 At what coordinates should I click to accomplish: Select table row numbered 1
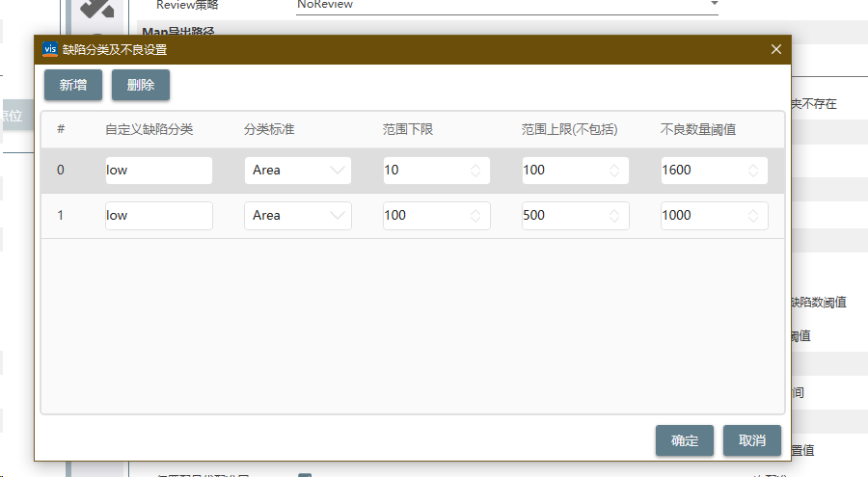coord(61,216)
